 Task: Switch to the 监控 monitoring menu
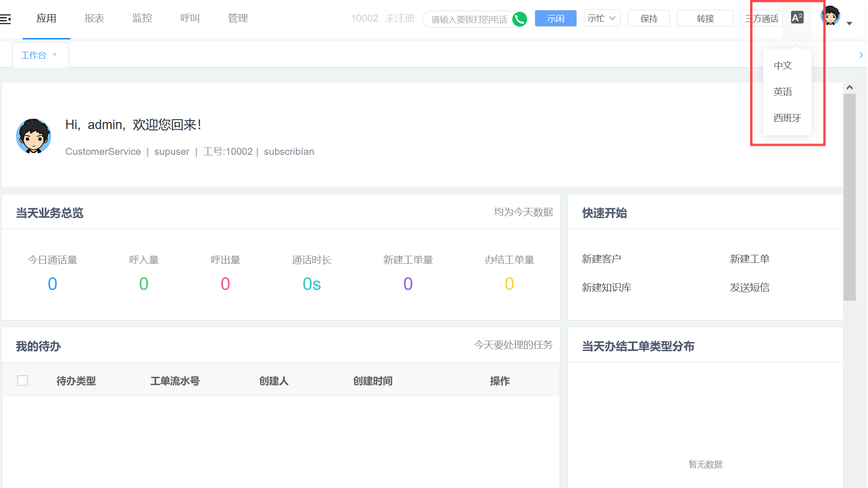(142, 18)
